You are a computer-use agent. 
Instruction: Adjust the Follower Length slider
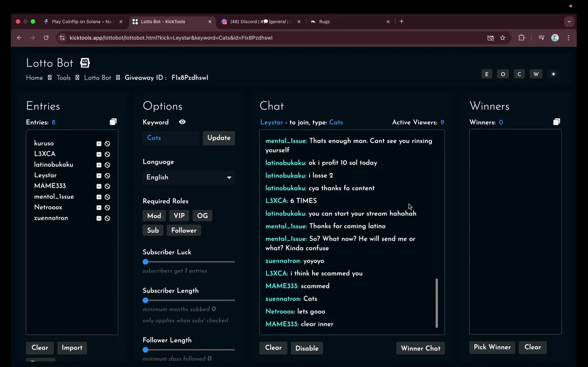[189, 350]
